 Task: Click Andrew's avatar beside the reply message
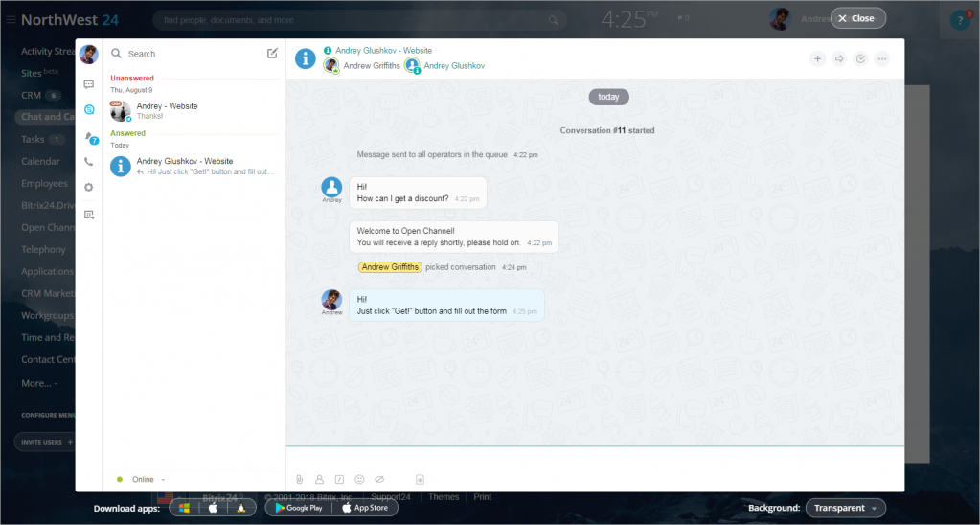pyautogui.click(x=331, y=299)
